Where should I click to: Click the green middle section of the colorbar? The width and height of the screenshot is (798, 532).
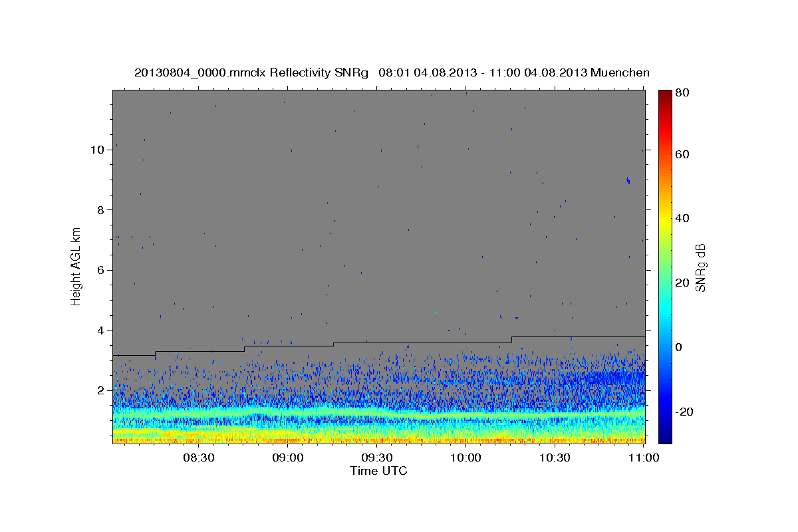click(665, 266)
